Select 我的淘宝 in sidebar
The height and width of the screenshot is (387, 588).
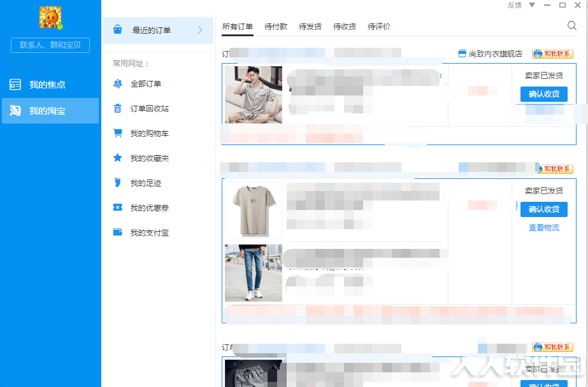50,111
